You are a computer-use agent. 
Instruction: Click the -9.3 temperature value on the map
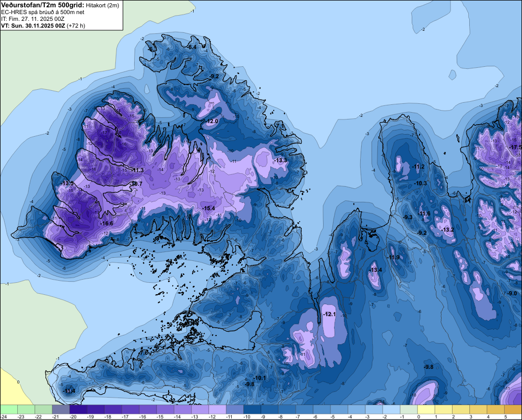pos(408,217)
